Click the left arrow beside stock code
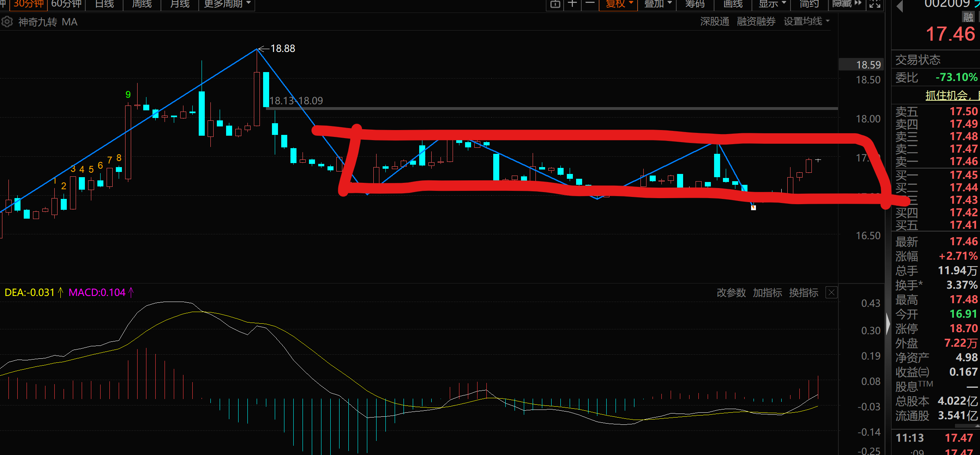Screen dimensions: 980x455 point(900,6)
